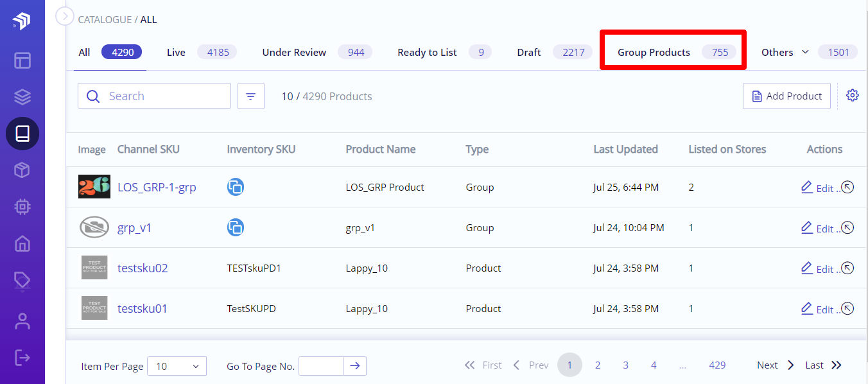Click the pencil Edit link for testsku02

[x=817, y=268]
